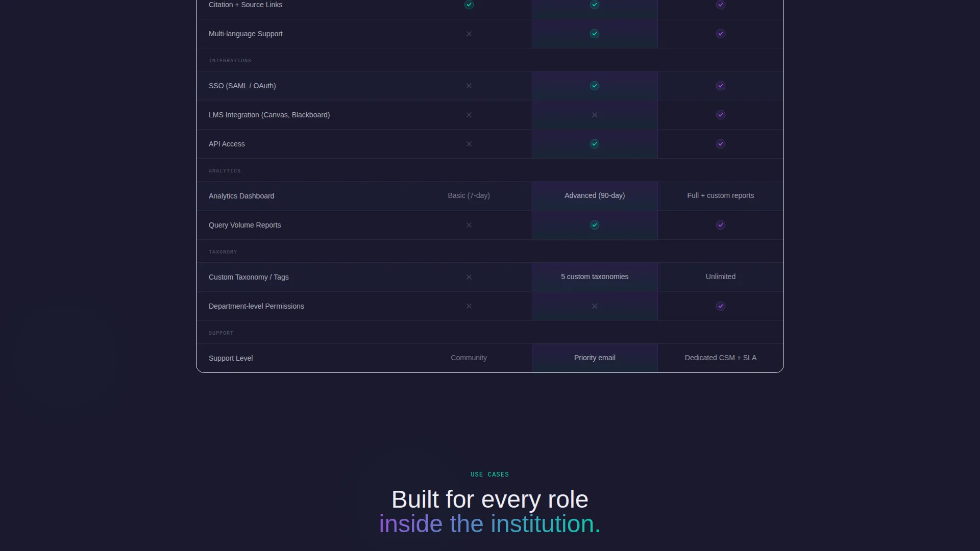Click Multi-language Support purple checkmark
The height and width of the screenshot is (551, 980).
[720, 34]
